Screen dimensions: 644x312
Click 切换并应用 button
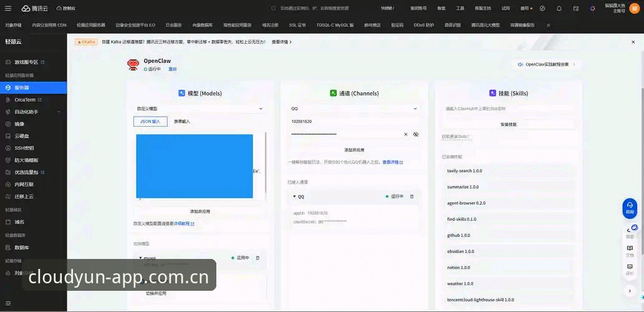pos(156,293)
